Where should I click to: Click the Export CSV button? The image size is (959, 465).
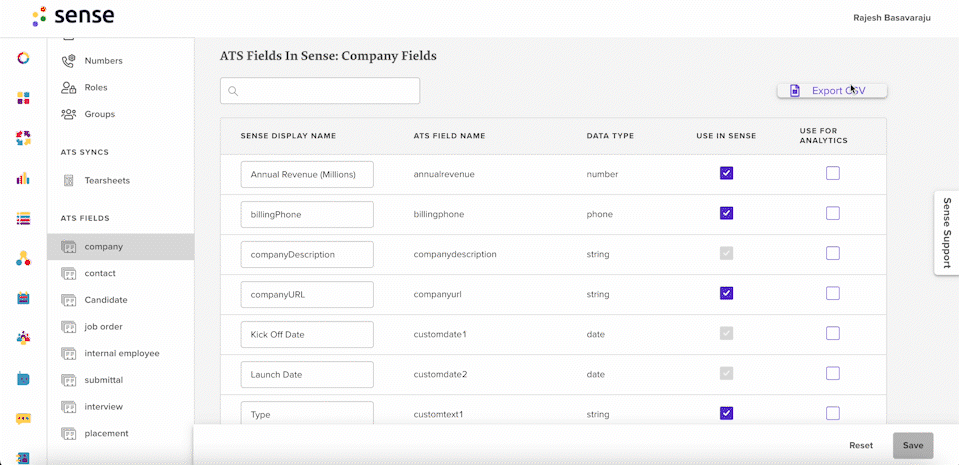pyautogui.click(x=832, y=91)
